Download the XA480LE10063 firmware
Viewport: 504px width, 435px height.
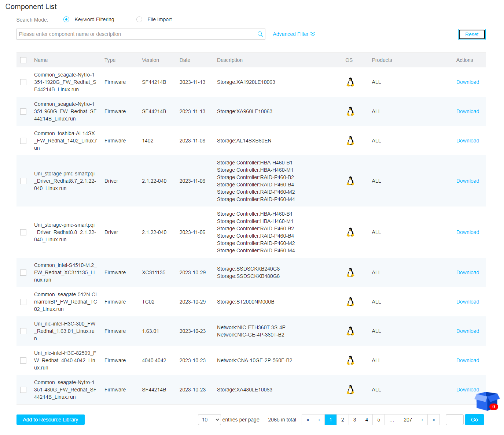[x=468, y=390]
